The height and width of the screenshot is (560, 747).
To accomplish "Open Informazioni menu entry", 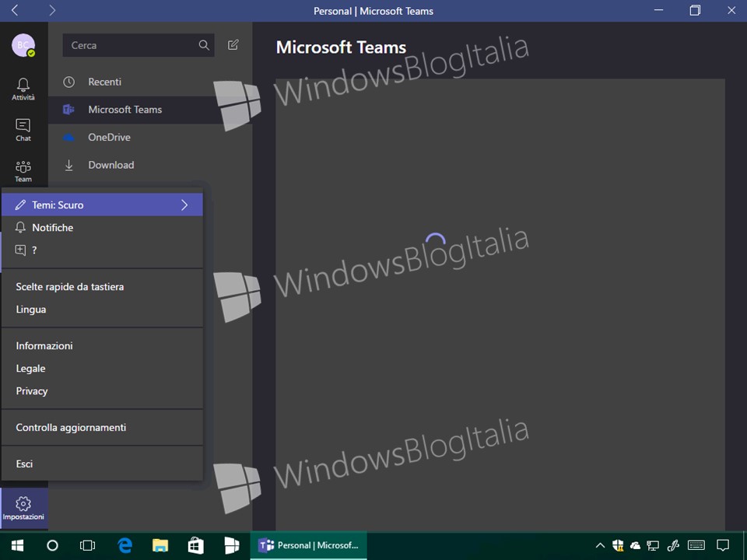I will pos(102,345).
